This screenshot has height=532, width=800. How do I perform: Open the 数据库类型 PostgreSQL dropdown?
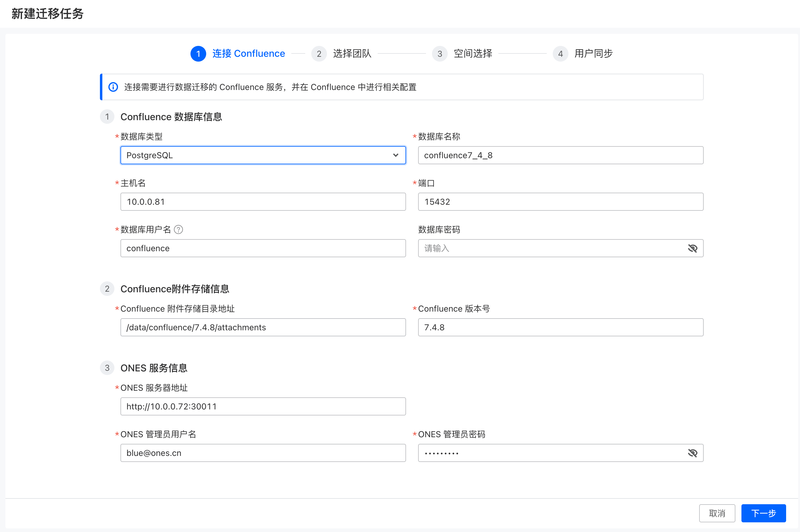click(263, 155)
